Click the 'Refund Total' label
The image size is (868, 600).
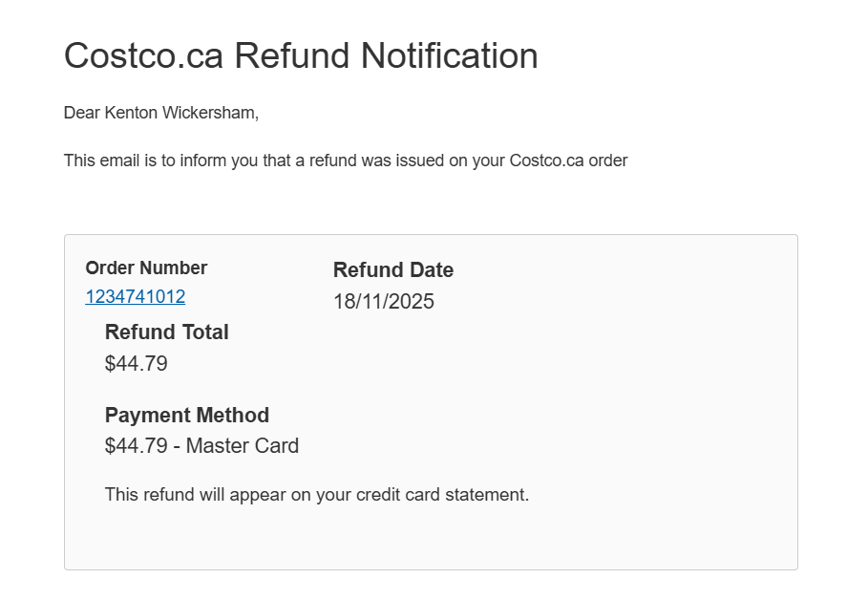(x=166, y=332)
